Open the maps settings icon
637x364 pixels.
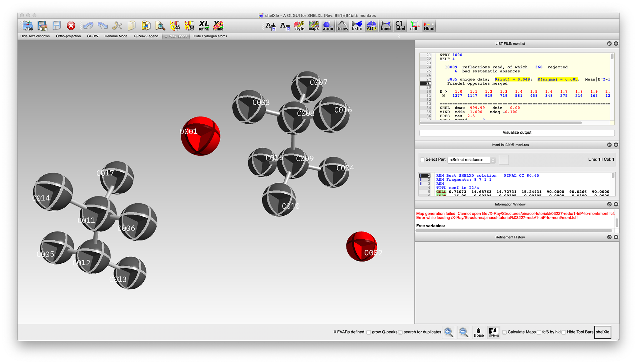pos(314,26)
